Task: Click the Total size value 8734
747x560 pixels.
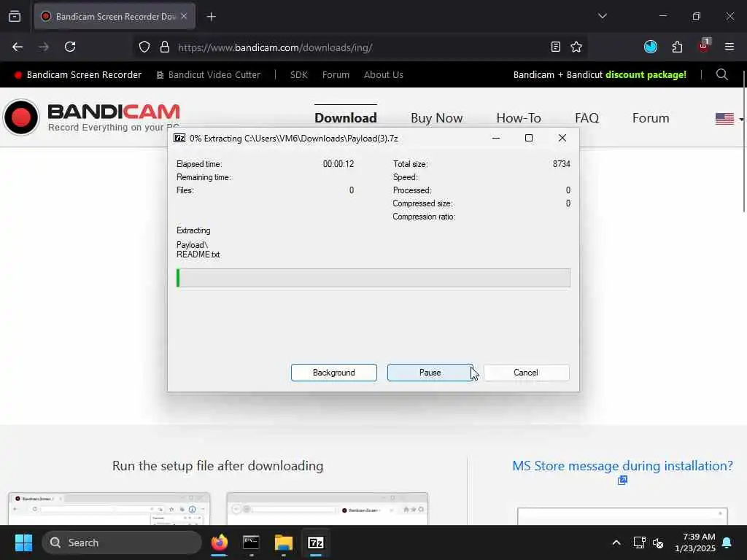Action: pyautogui.click(x=561, y=164)
